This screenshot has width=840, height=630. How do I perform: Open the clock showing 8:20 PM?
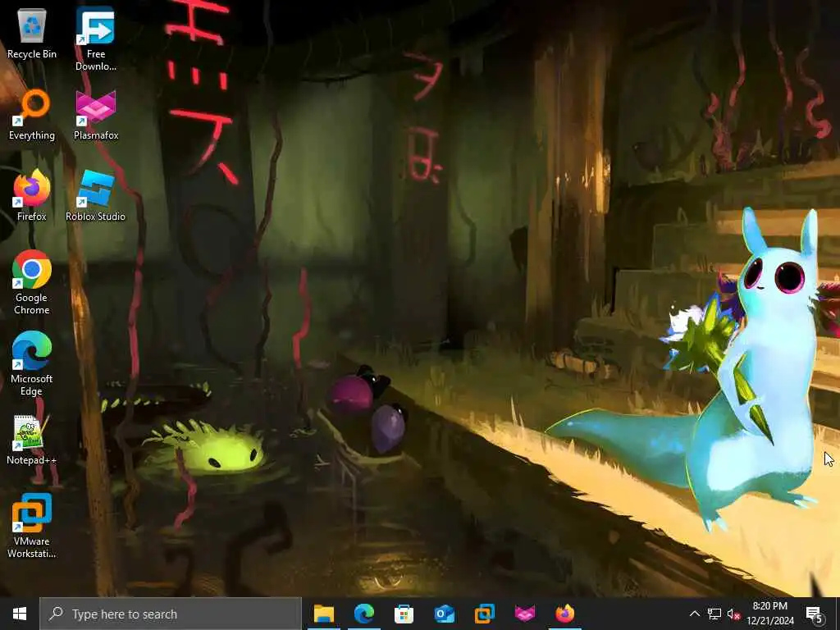pos(769,614)
